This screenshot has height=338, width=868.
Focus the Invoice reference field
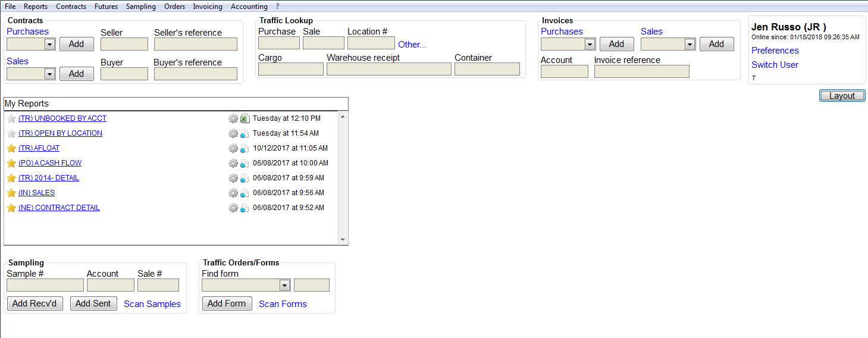coord(642,71)
